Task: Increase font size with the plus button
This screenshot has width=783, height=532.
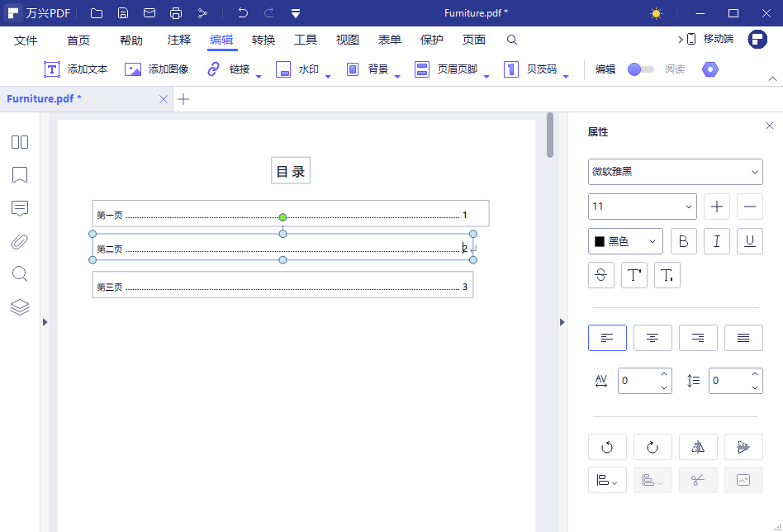Action: click(x=715, y=206)
